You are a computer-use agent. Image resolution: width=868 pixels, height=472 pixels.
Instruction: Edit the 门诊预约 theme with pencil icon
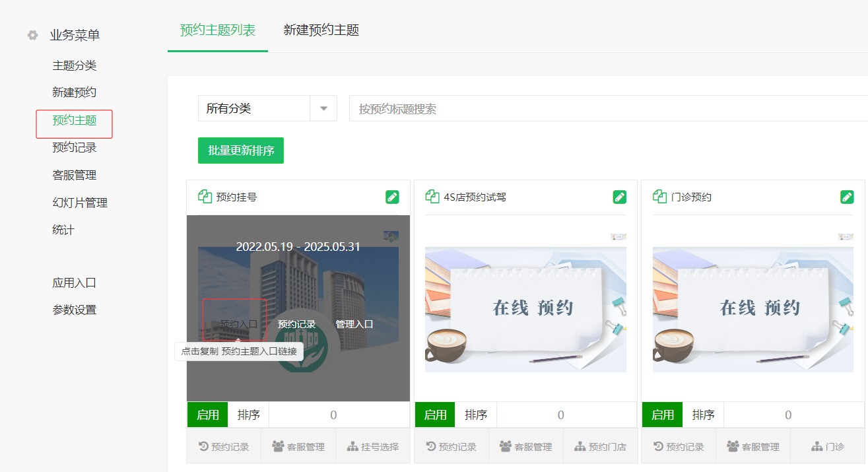point(847,197)
